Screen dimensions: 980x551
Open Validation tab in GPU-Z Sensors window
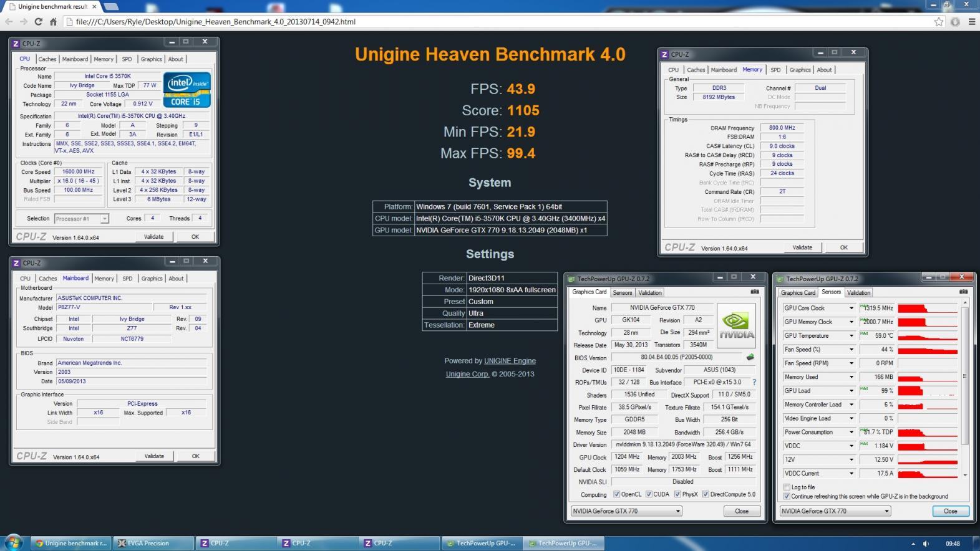858,292
